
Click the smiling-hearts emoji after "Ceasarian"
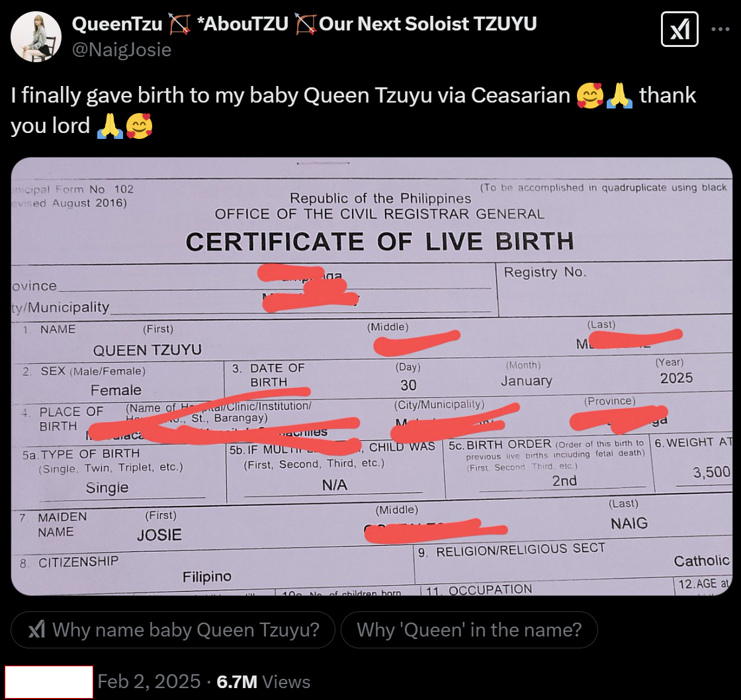coord(589,95)
